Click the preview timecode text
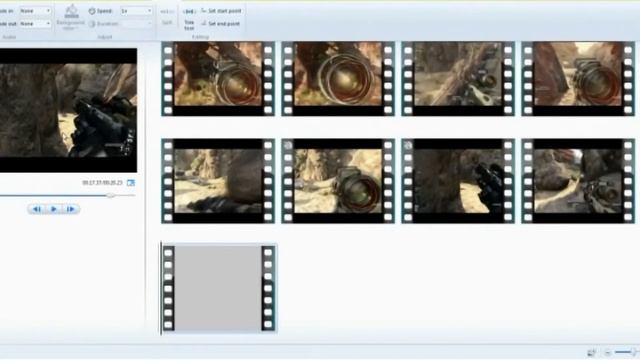 click(x=102, y=182)
